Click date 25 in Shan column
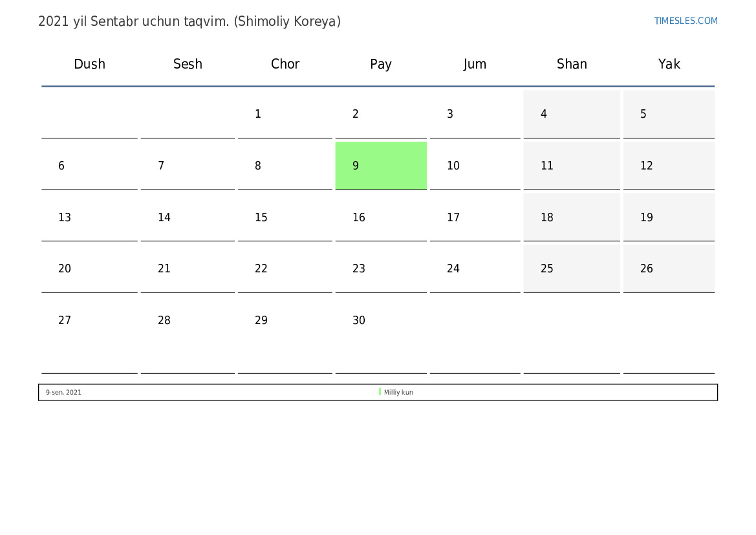The height and width of the screenshot is (535, 756). point(572,268)
